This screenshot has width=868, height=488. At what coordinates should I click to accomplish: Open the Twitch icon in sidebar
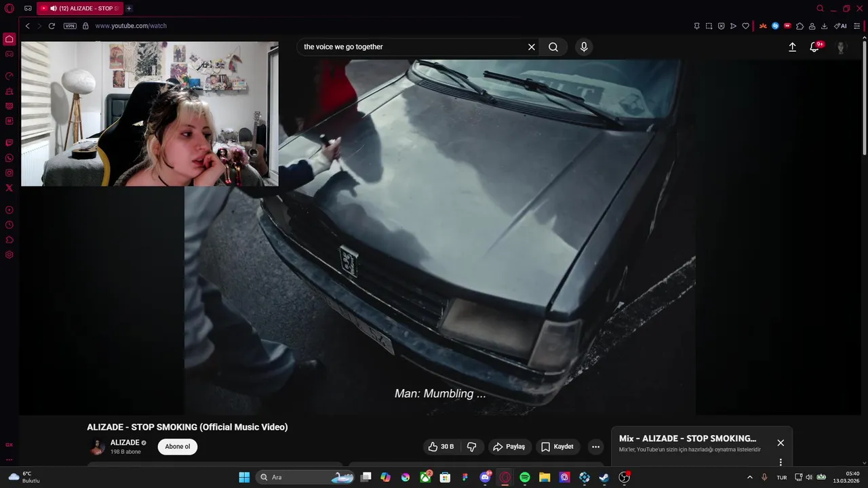tap(9, 143)
